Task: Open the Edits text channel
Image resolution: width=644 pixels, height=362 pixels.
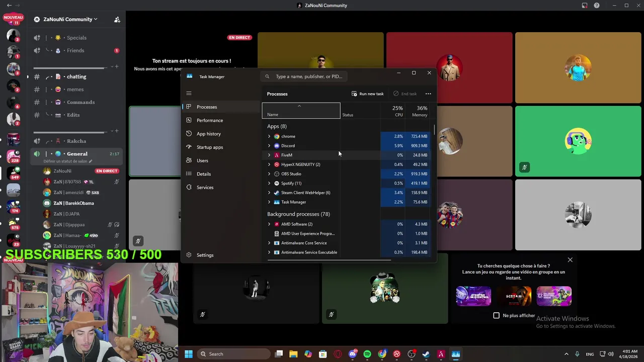Action: tap(76, 115)
